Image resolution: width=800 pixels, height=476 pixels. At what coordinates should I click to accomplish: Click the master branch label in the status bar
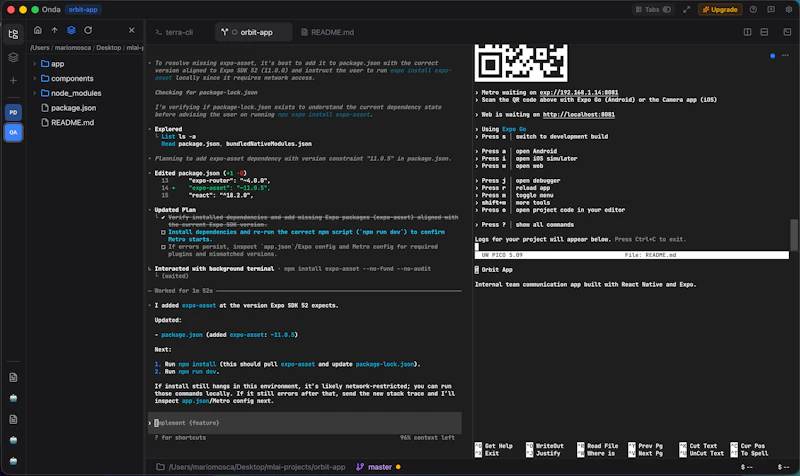[380, 467]
